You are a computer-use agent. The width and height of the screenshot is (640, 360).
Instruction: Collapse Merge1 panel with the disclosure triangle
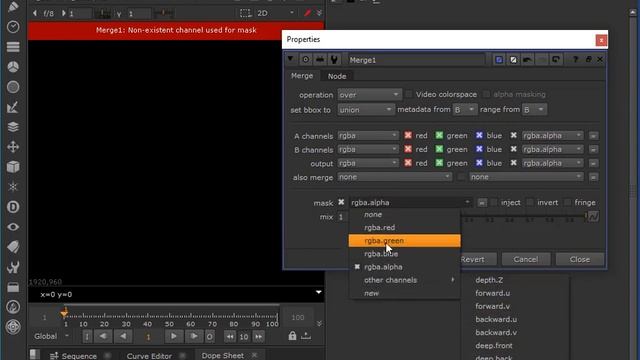click(x=290, y=59)
